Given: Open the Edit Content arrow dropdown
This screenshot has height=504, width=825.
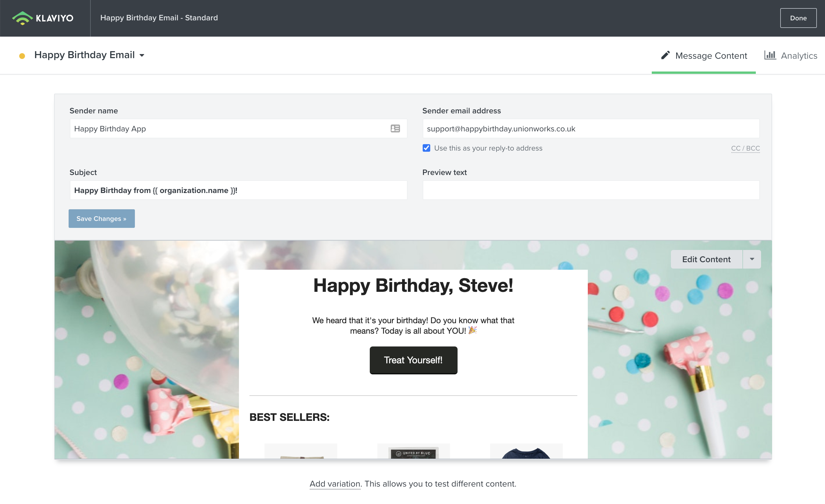Looking at the screenshot, I should pos(752,259).
